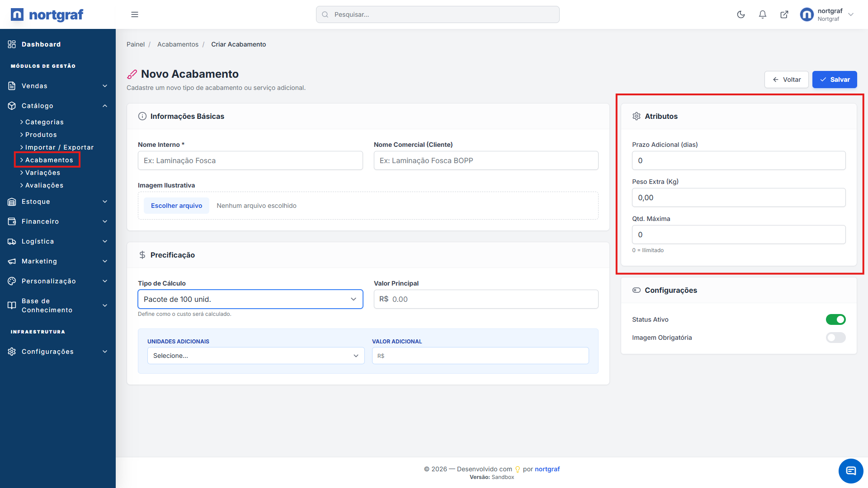Screen dimensions: 868x488
Task: Open Variações in the sidebar
Action: (x=42, y=173)
